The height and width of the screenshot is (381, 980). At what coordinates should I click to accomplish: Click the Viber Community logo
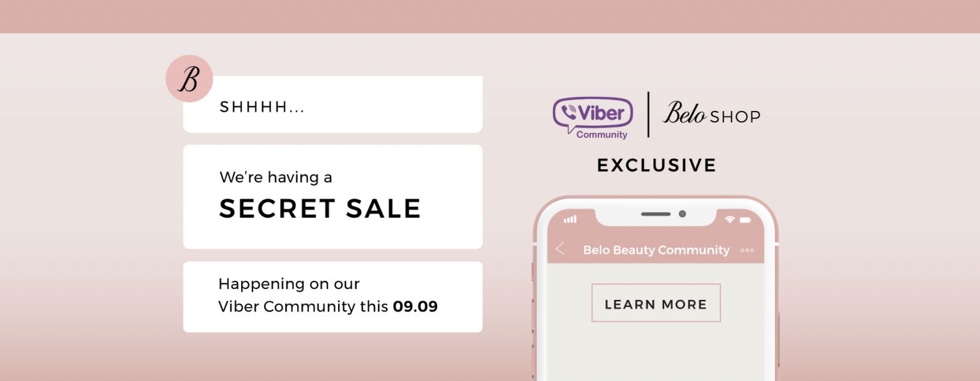coord(593,117)
